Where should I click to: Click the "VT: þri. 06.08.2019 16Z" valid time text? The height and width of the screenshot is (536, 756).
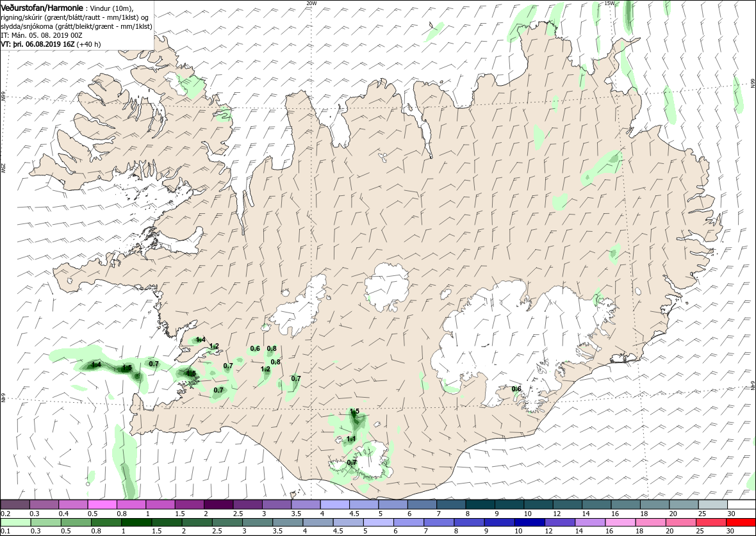click(x=38, y=44)
